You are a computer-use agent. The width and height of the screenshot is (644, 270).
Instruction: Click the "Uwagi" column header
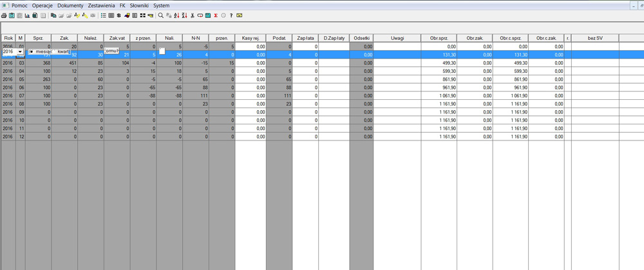[397, 39]
